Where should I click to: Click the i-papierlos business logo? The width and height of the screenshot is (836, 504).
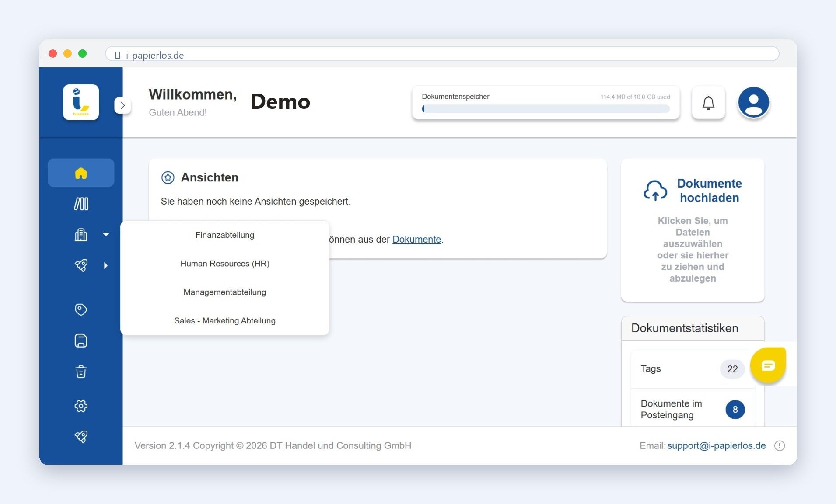(81, 102)
